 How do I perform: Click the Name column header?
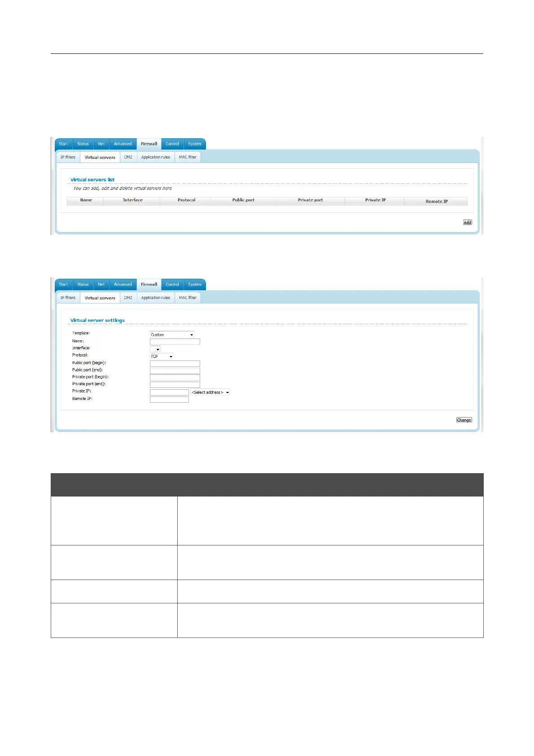pyautogui.click(x=86, y=200)
